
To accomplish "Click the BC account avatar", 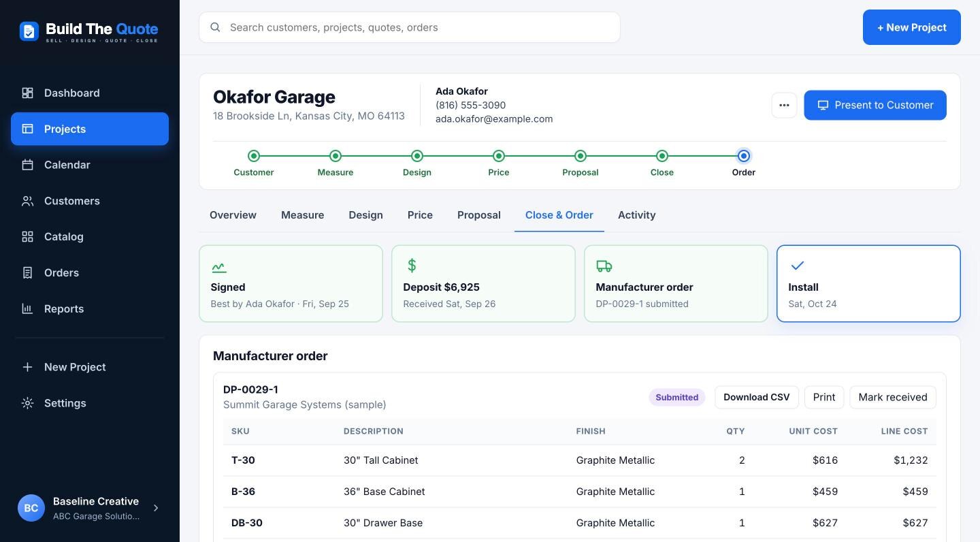I will (31, 508).
